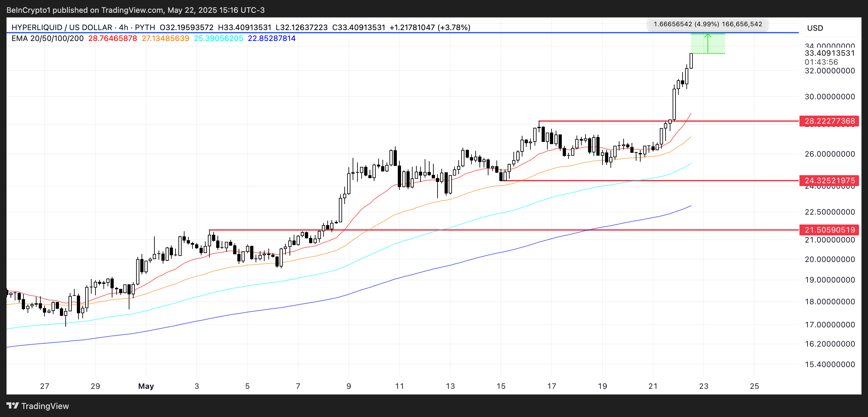Open the USD currency selector
The width and height of the screenshot is (868, 417).
[x=815, y=28]
